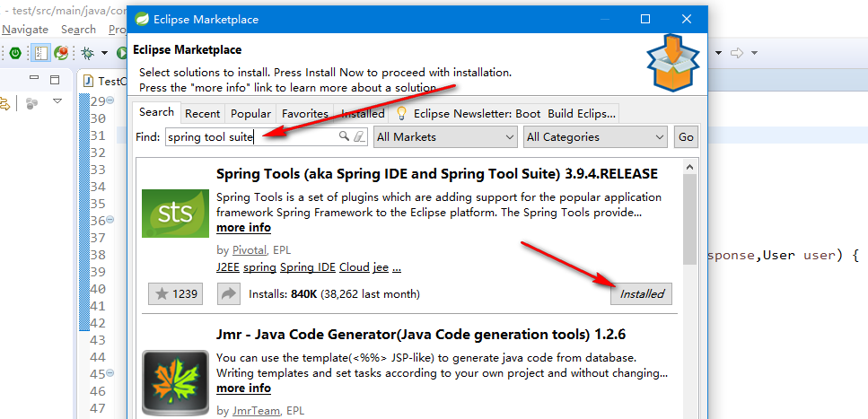Click the results list vertical scrollbar thumb

click(689, 220)
